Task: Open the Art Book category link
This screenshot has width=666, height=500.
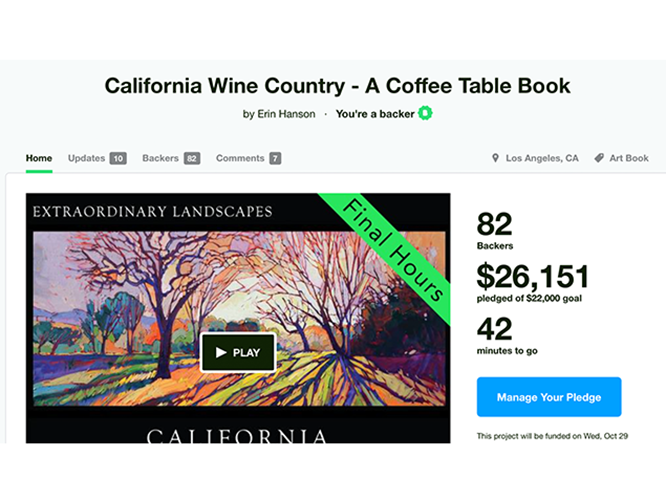Action: [x=630, y=158]
